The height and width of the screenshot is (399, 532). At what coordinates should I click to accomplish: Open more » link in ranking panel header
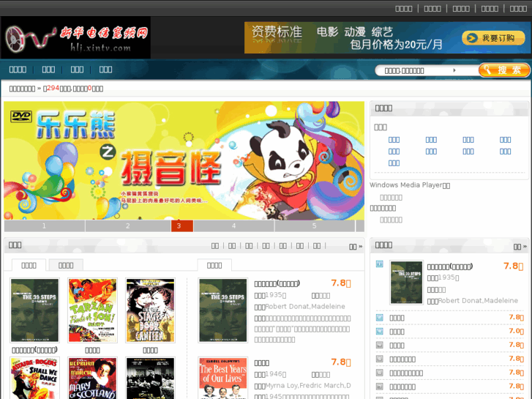(520, 247)
